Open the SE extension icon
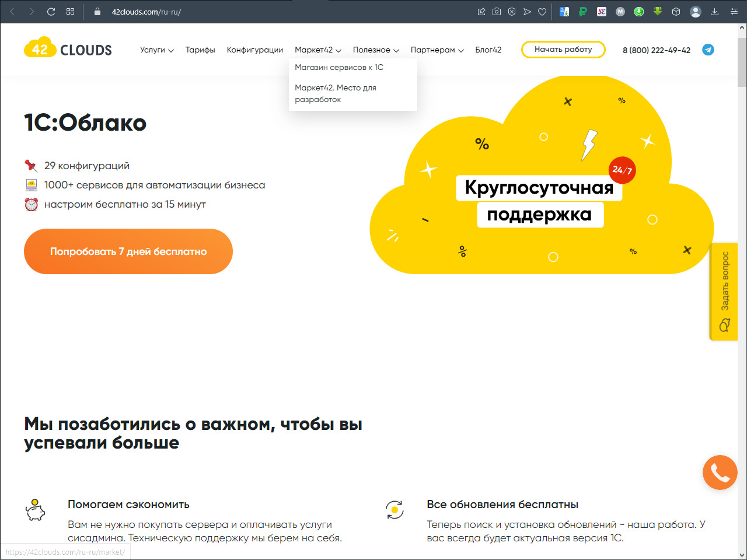The image size is (747, 560). coord(602,12)
